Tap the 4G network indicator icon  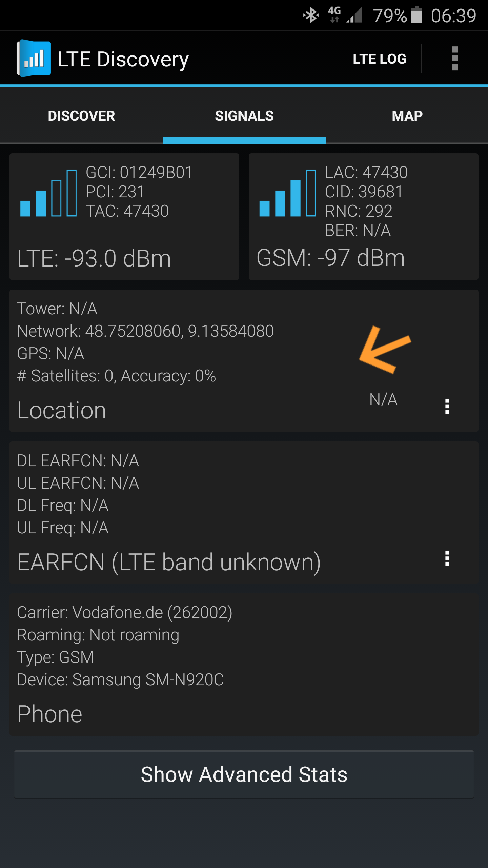tap(334, 15)
